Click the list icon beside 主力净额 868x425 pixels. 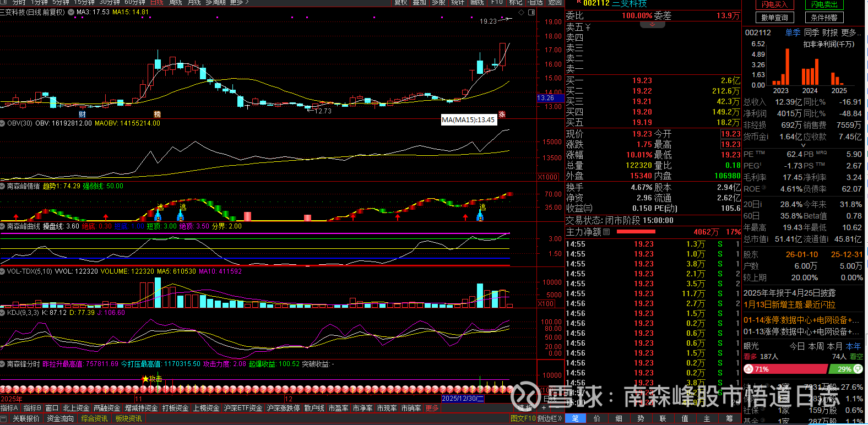pyautogui.click(x=606, y=232)
